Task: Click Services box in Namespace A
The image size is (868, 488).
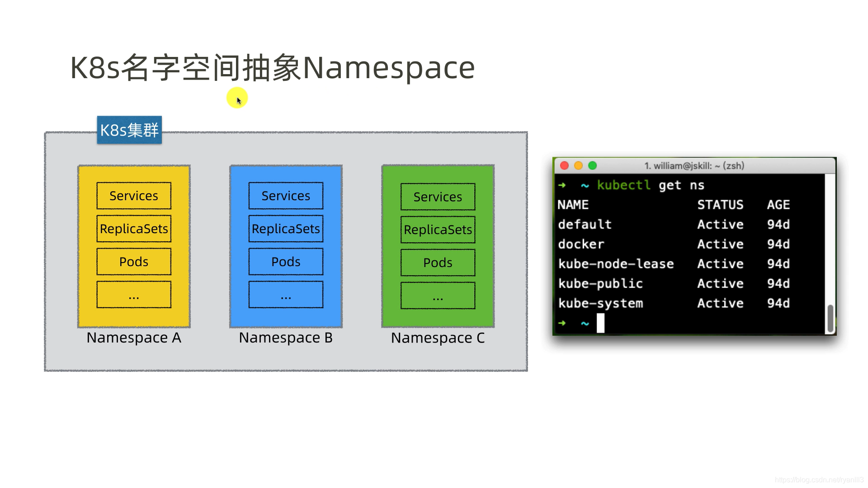Action: coord(134,196)
